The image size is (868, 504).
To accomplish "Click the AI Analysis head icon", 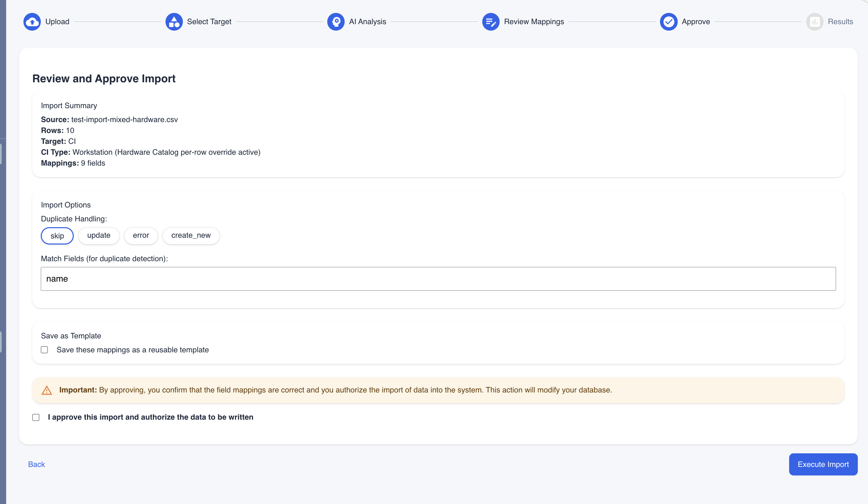I will tap(336, 22).
